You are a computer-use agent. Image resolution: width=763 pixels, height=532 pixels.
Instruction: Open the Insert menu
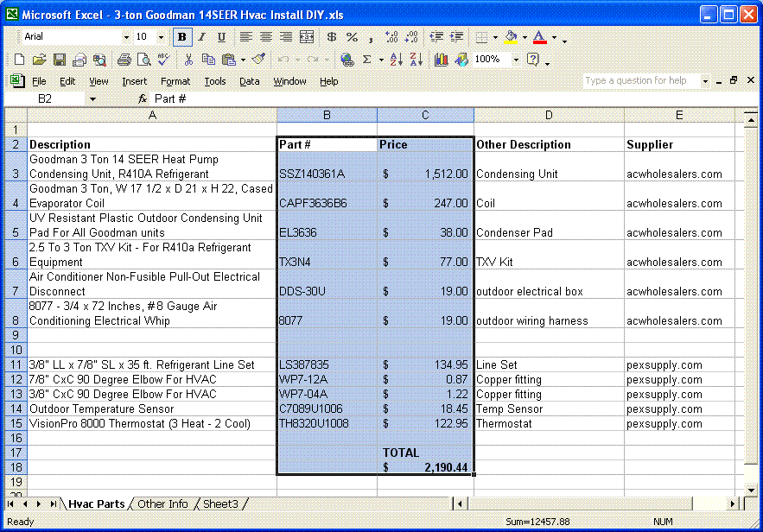134,82
